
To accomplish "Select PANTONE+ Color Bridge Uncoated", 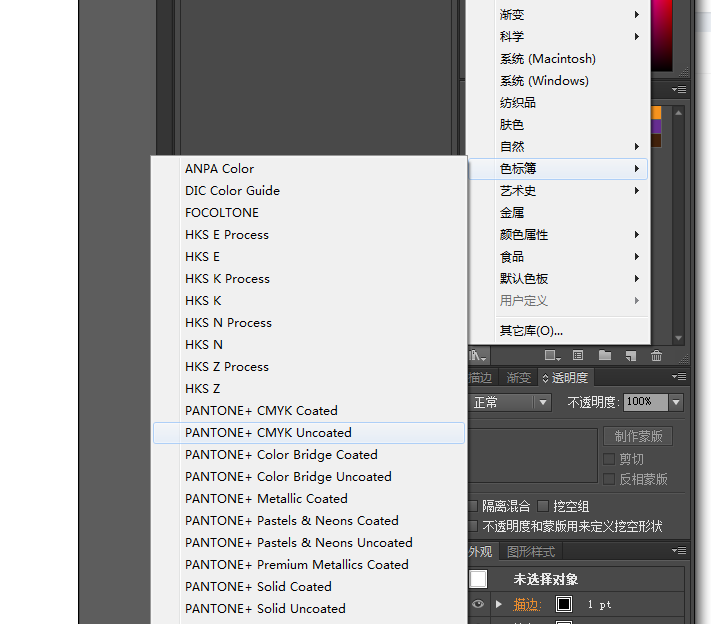I will pos(309,477).
